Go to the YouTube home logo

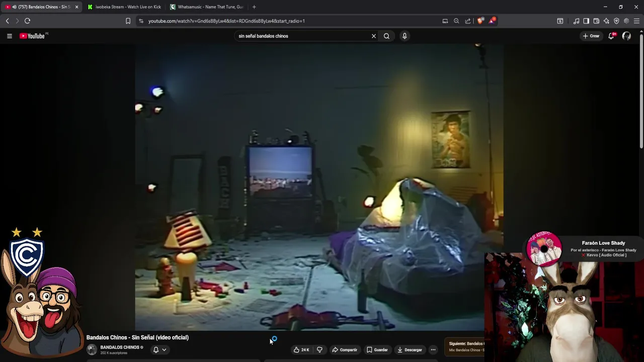pyautogui.click(x=33, y=36)
